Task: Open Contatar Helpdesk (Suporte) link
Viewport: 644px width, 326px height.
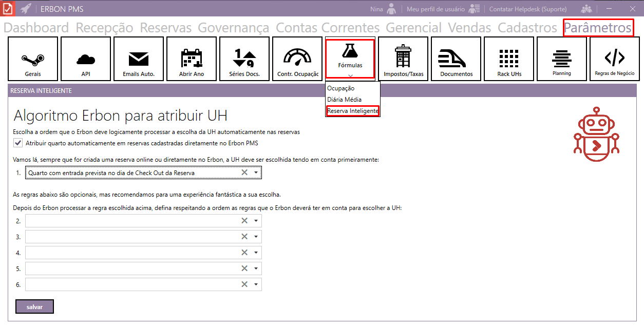Action: coord(527,9)
